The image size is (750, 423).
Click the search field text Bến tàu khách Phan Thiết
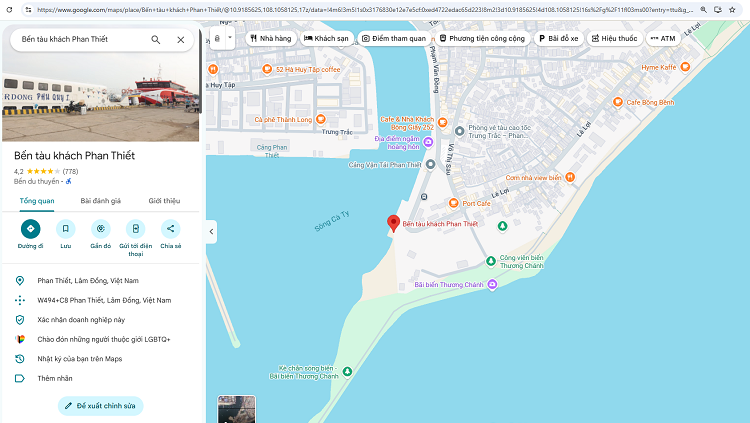[x=65, y=39]
